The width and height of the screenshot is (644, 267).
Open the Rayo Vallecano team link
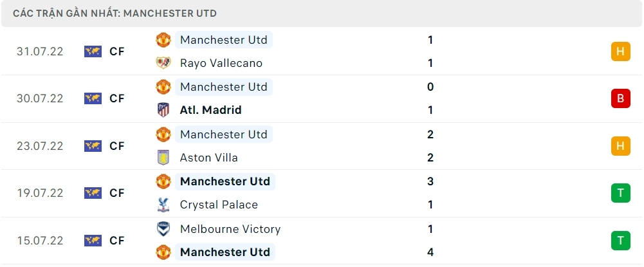tap(221, 63)
